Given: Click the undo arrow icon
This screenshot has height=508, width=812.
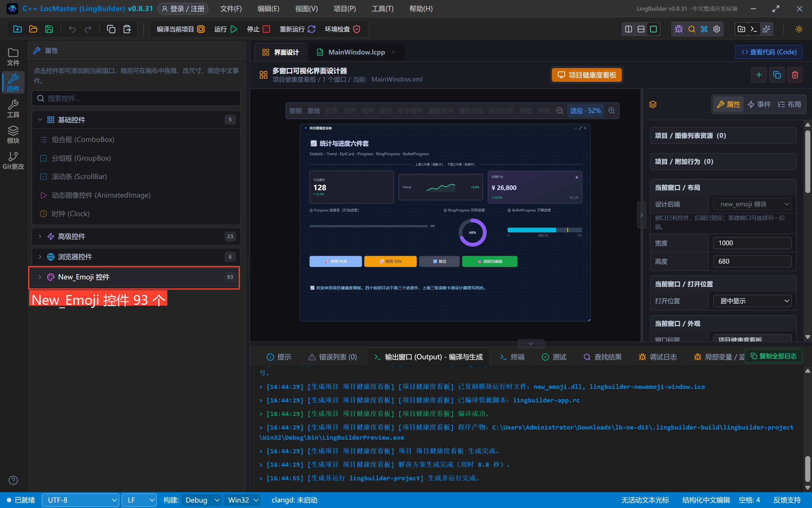Looking at the screenshot, I should point(72,29).
